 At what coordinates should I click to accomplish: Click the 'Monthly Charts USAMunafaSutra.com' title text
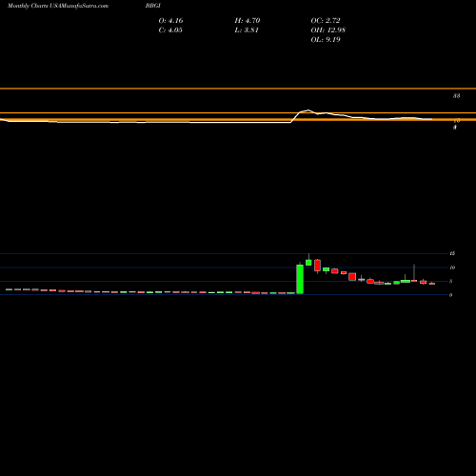point(58,6)
